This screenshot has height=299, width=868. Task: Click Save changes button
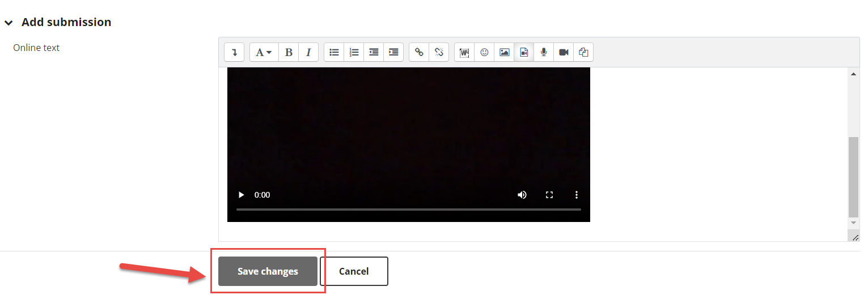pyautogui.click(x=268, y=271)
